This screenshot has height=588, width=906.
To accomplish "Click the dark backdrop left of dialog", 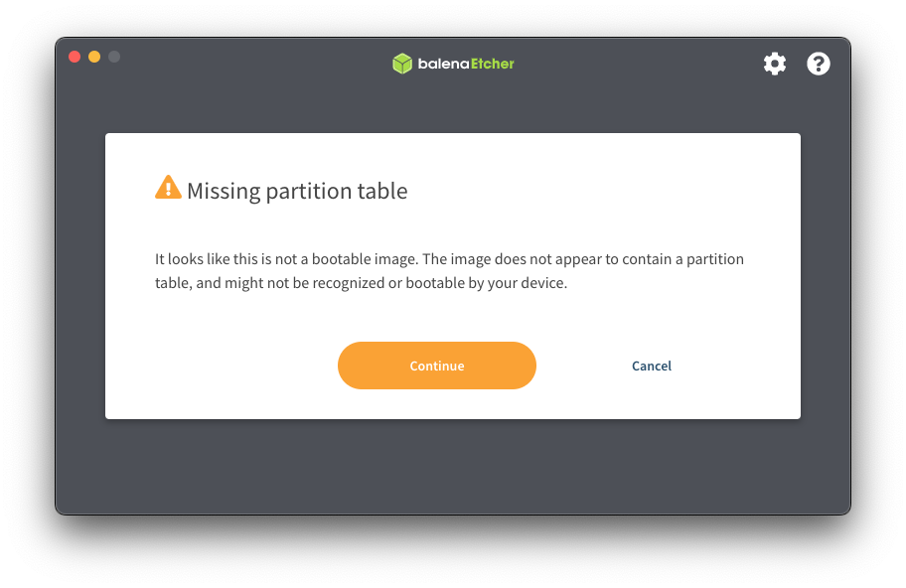I will (x=80, y=276).
